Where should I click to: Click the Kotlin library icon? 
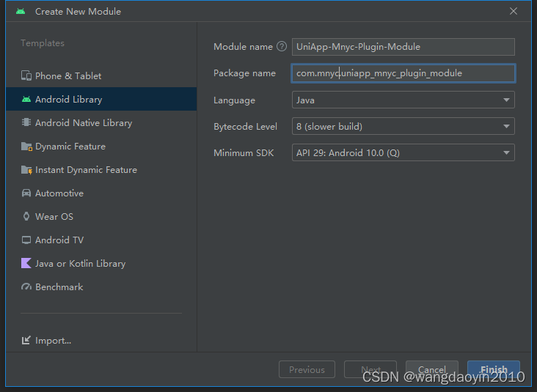point(26,263)
